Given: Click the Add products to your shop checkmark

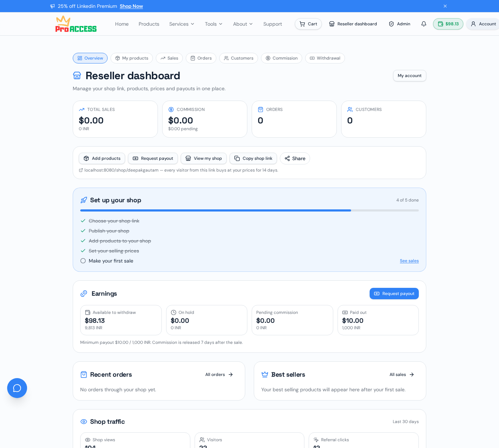Looking at the screenshot, I should (83, 241).
